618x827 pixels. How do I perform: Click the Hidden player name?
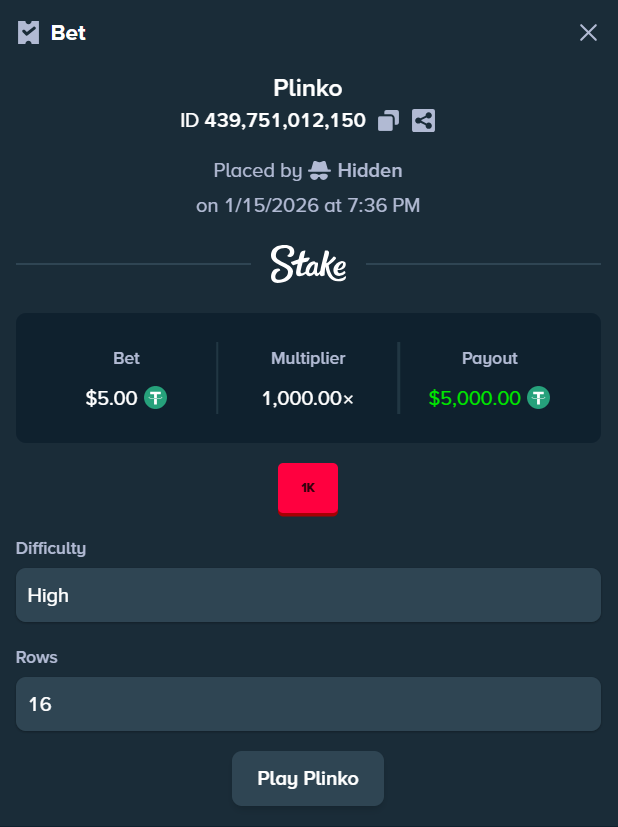(370, 170)
